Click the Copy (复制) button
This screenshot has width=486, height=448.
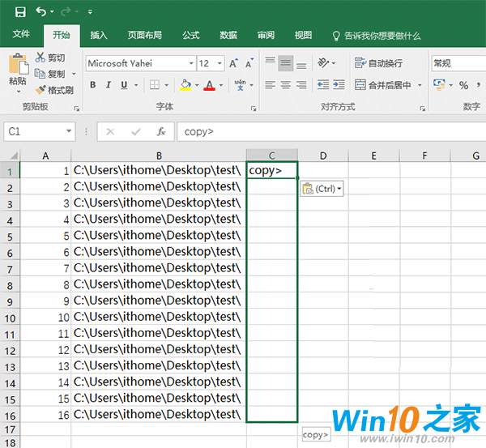pos(50,74)
